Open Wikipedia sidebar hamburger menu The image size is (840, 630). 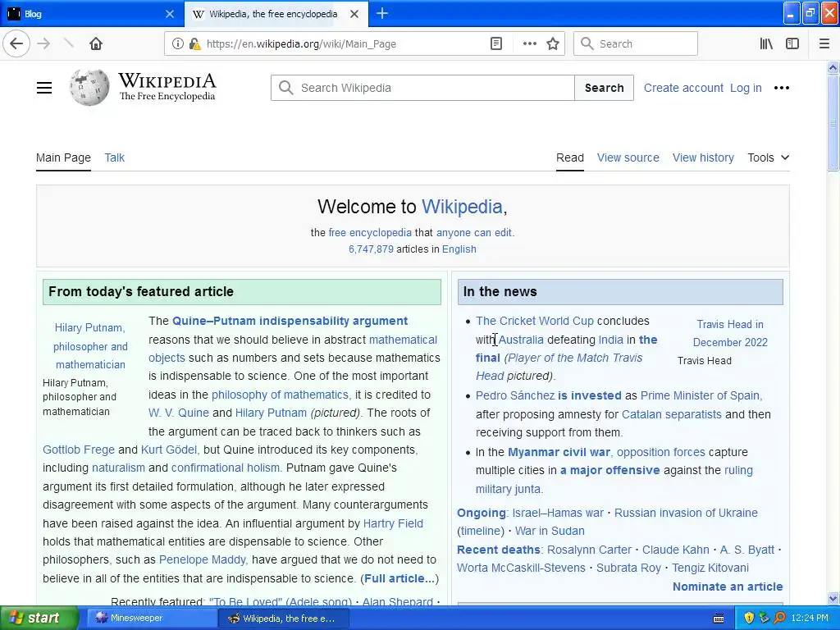tap(44, 88)
